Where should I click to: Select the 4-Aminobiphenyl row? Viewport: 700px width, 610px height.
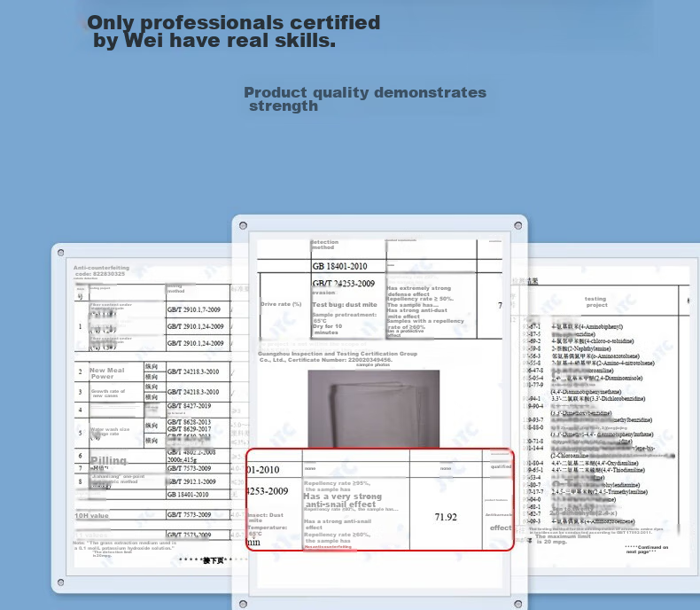tap(587, 327)
